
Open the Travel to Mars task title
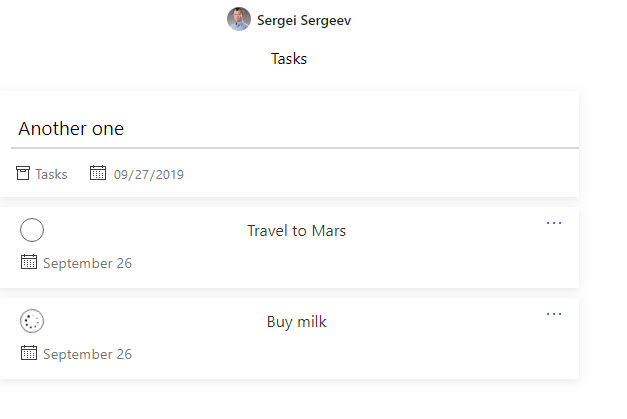click(296, 231)
